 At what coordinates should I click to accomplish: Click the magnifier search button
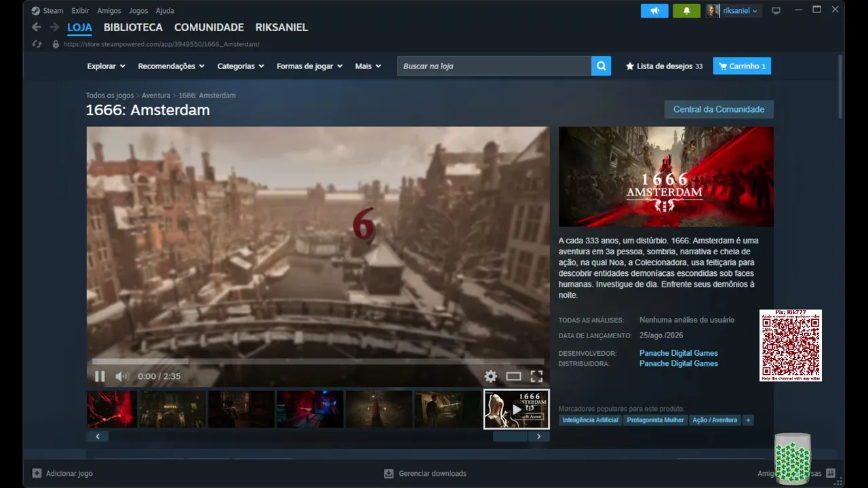tap(601, 66)
